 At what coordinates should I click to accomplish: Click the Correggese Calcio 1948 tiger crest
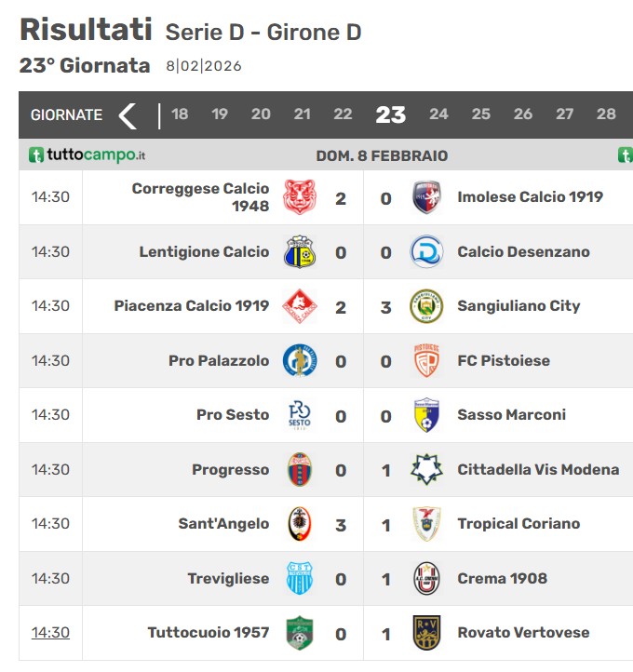tap(300, 197)
